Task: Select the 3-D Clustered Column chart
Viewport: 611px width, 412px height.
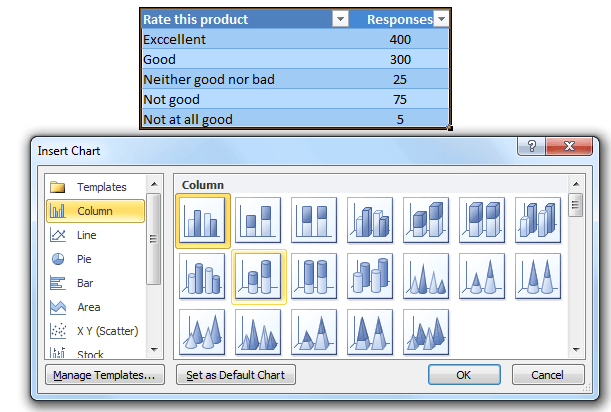Action: pyautogui.click(x=370, y=220)
